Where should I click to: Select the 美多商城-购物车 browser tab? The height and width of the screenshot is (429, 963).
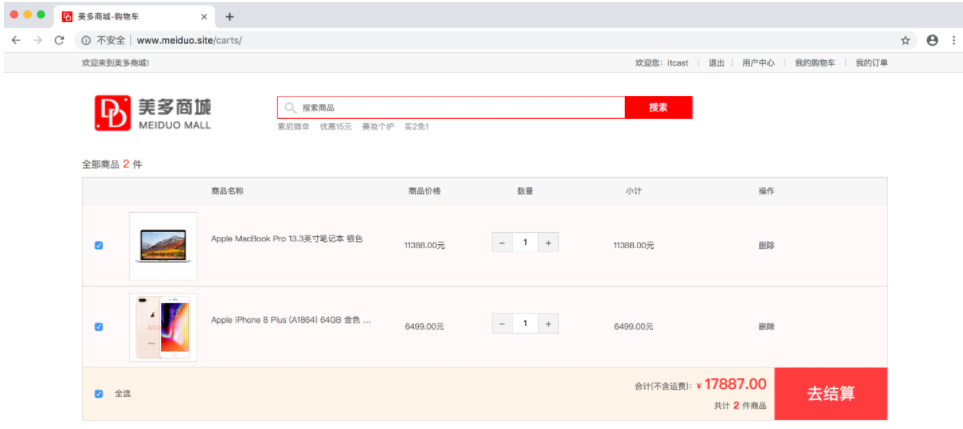135,17
